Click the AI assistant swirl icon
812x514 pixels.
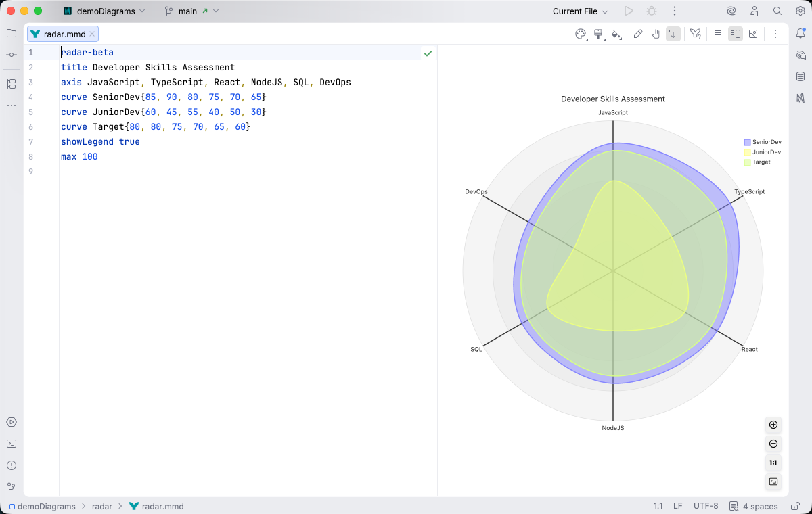[731, 11]
